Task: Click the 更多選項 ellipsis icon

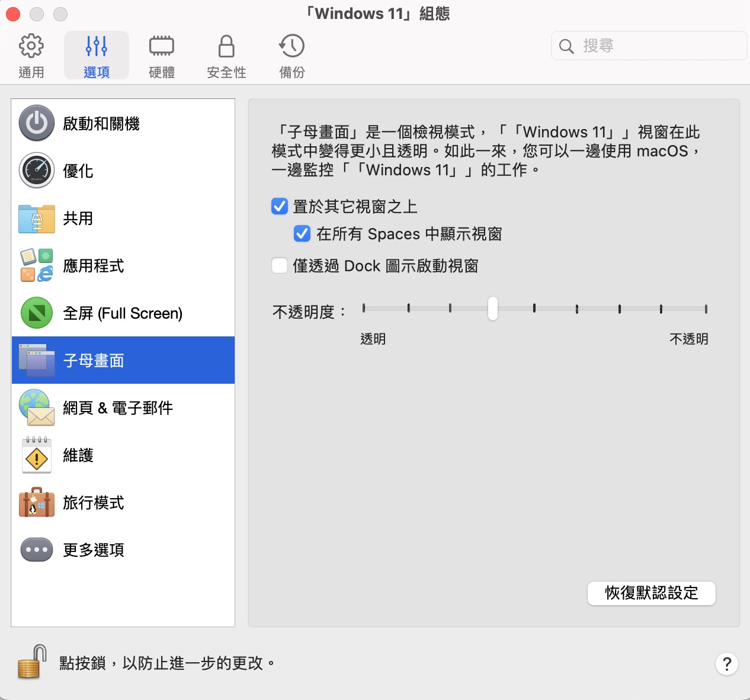Action: (x=37, y=550)
